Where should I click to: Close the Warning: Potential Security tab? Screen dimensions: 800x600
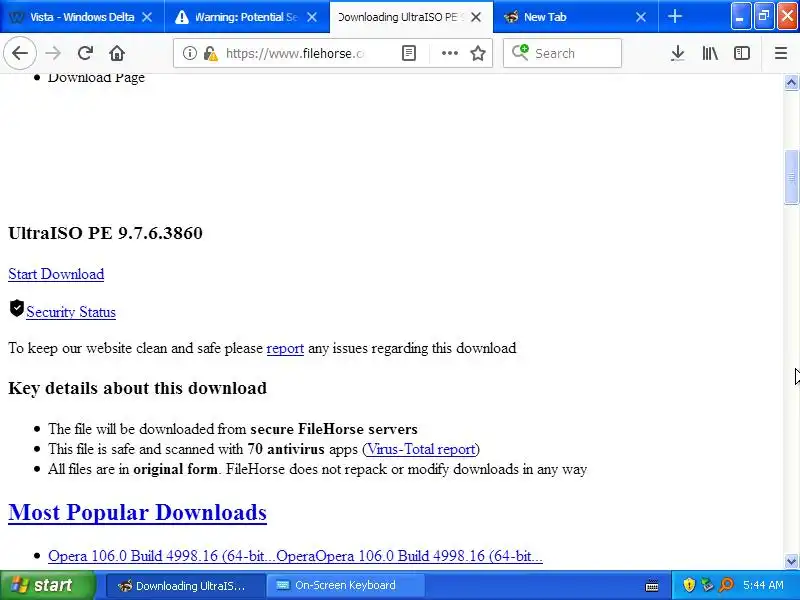click(312, 17)
